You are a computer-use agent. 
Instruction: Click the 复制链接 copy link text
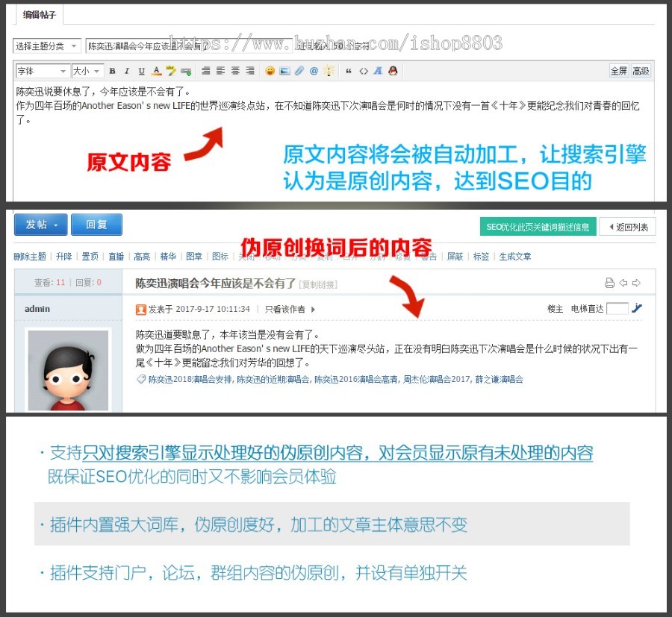click(x=318, y=284)
